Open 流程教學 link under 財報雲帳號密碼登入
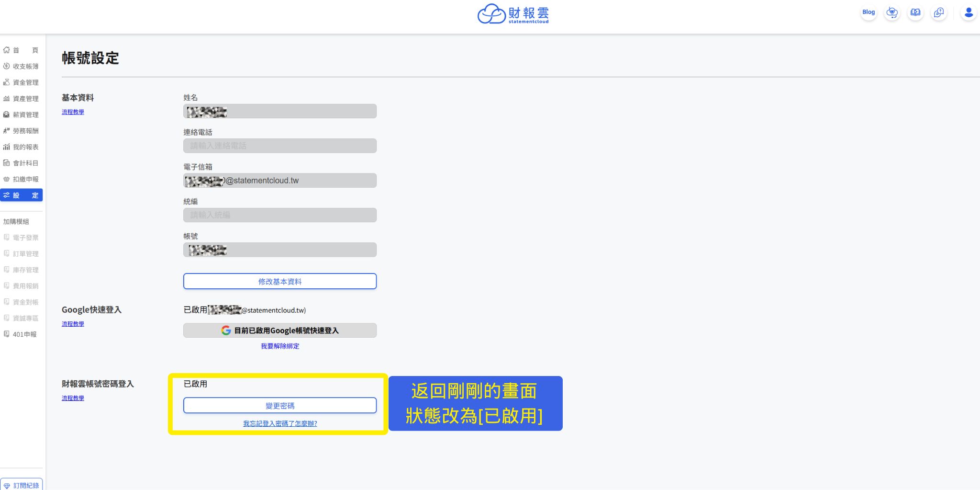980x490 pixels. tap(73, 399)
